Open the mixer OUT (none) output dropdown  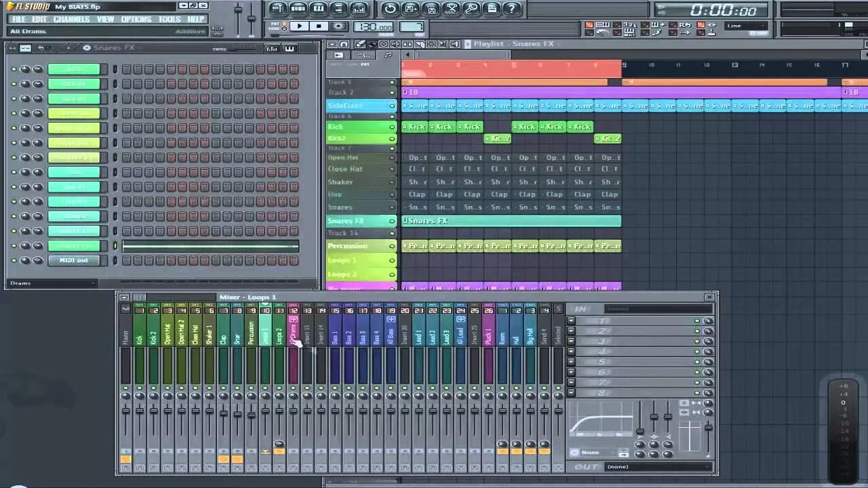(x=658, y=466)
